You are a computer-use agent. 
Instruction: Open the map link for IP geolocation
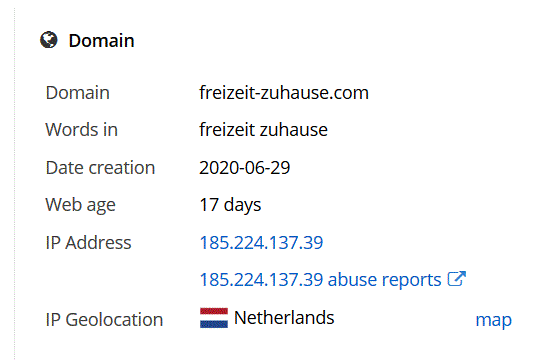tap(493, 320)
